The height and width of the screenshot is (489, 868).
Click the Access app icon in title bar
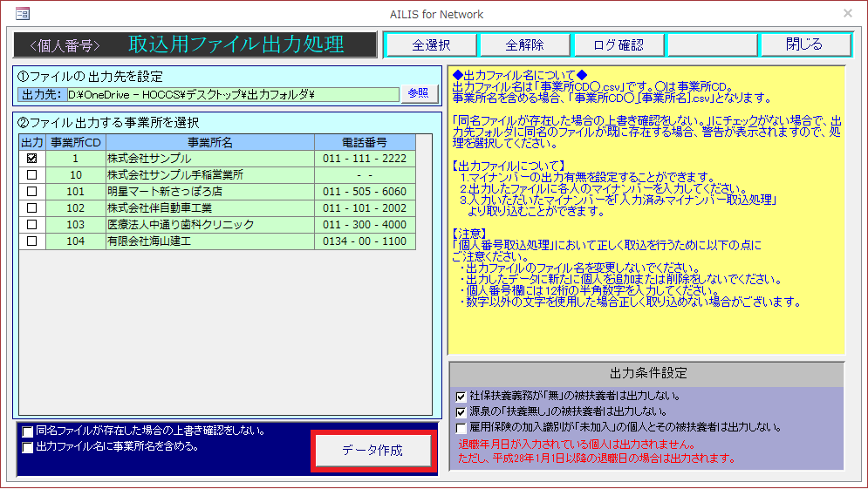(23, 14)
